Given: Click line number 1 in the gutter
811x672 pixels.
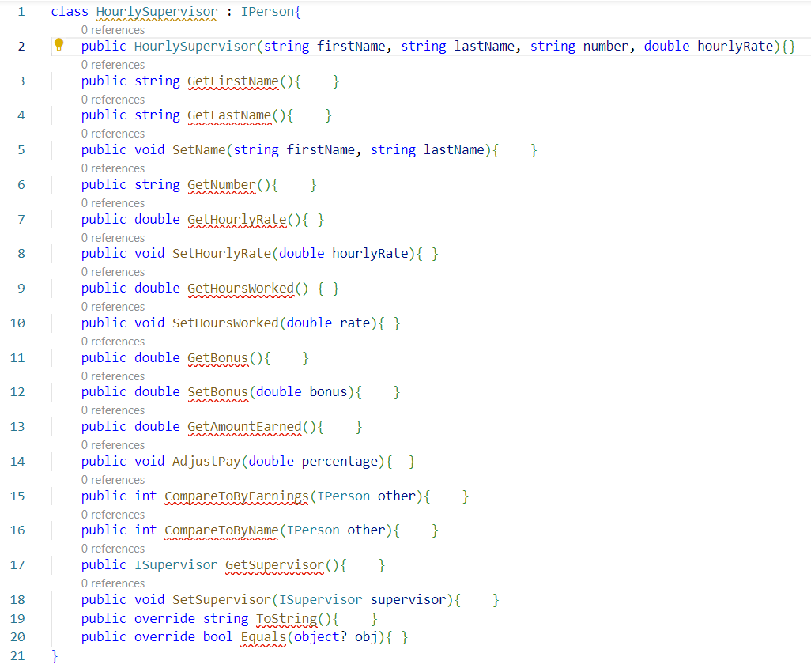Looking at the screenshot, I should coord(21,12).
